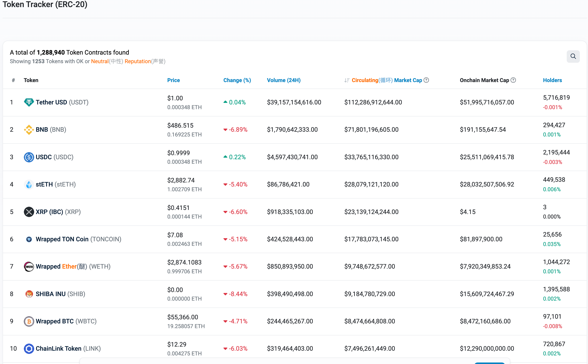
Task: Click Circulating Market Cap help question icon
Action: click(426, 80)
